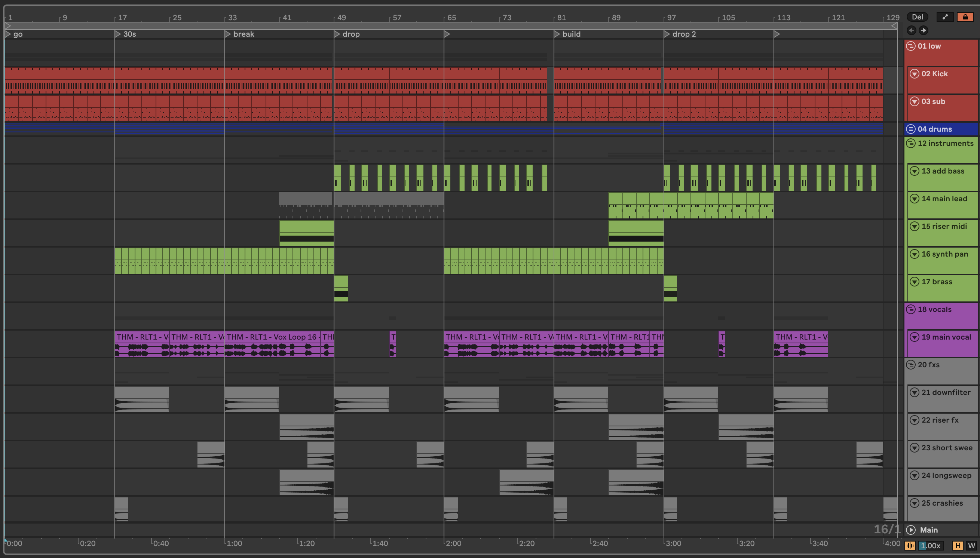
Task: Click the 01 low group fold icon
Action: pyautogui.click(x=911, y=46)
